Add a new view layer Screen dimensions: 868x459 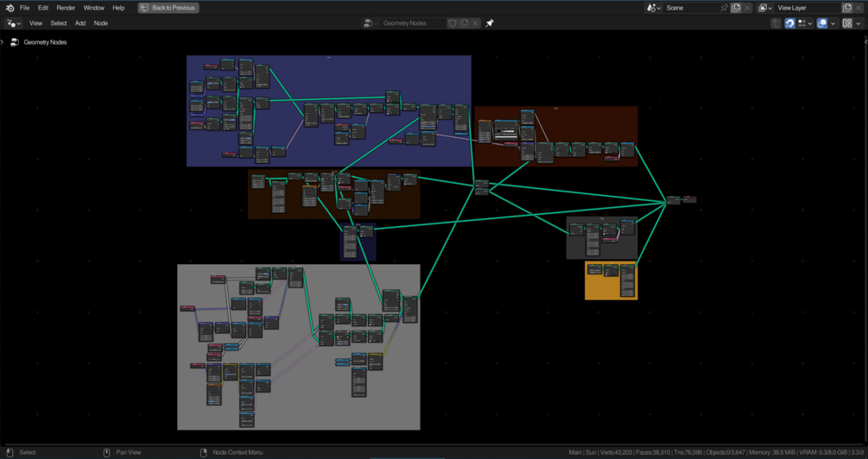[x=847, y=8]
